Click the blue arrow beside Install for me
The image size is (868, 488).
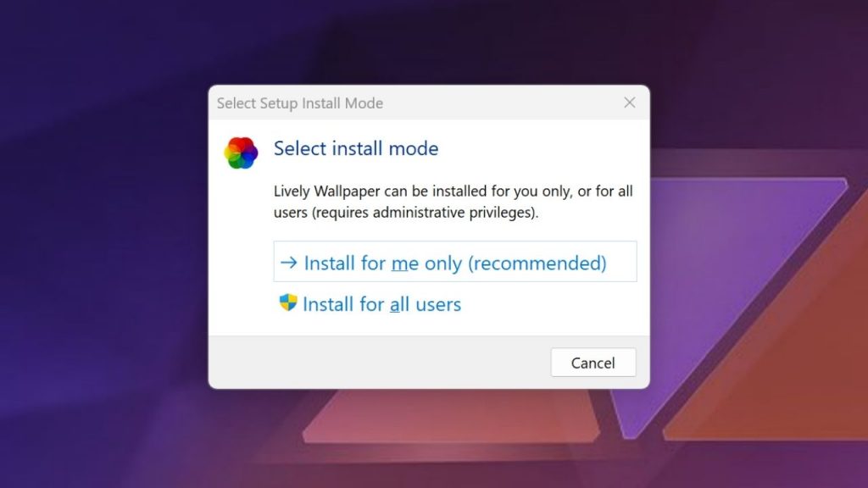coord(288,263)
